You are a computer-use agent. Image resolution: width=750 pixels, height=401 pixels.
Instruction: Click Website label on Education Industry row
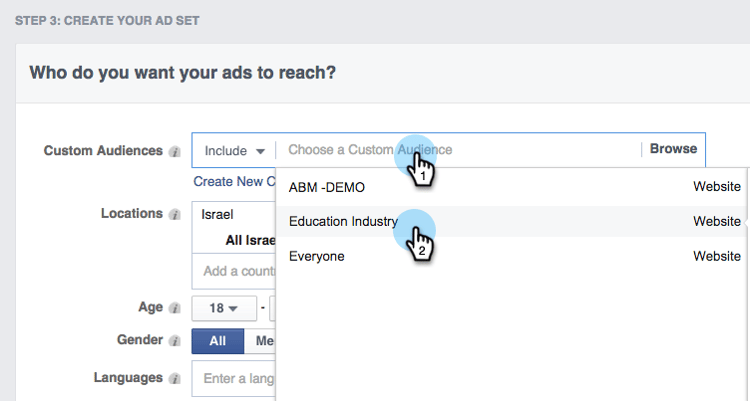[717, 221]
